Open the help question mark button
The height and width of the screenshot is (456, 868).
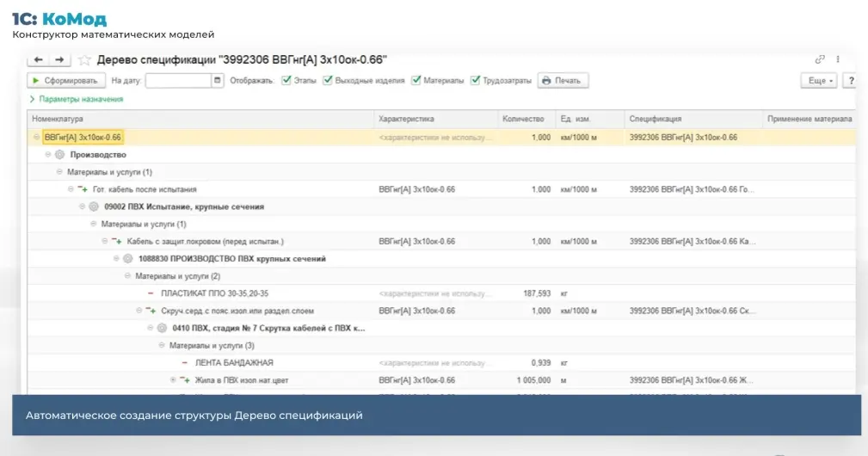click(x=850, y=80)
